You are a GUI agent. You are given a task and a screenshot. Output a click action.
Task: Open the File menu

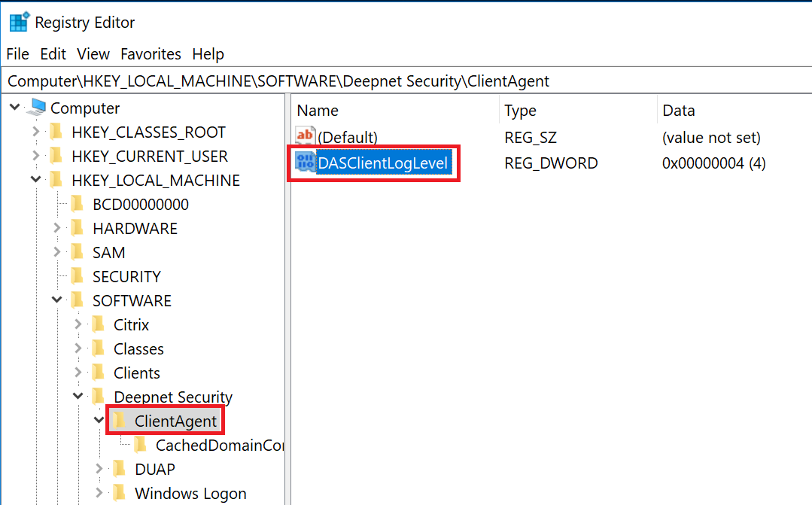click(x=17, y=54)
